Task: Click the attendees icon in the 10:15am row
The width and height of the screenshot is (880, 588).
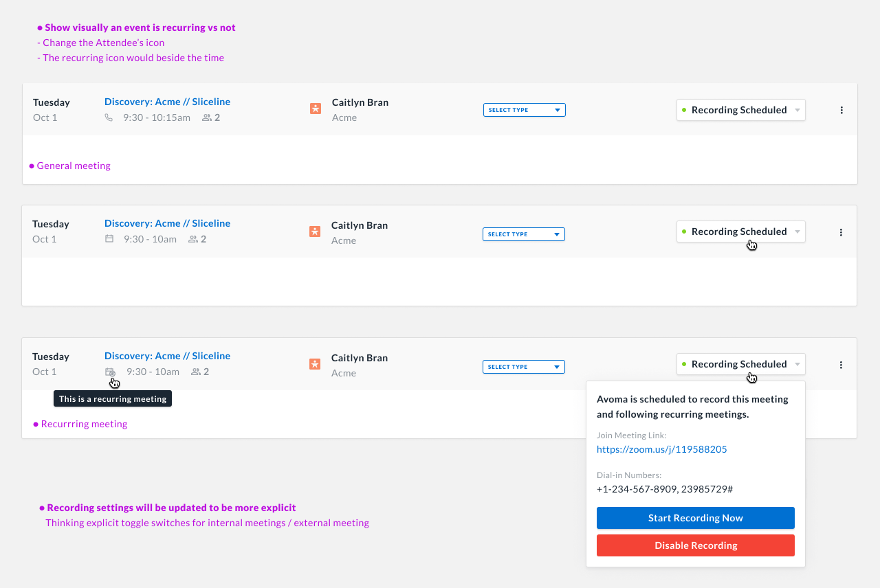Action: [x=206, y=117]
